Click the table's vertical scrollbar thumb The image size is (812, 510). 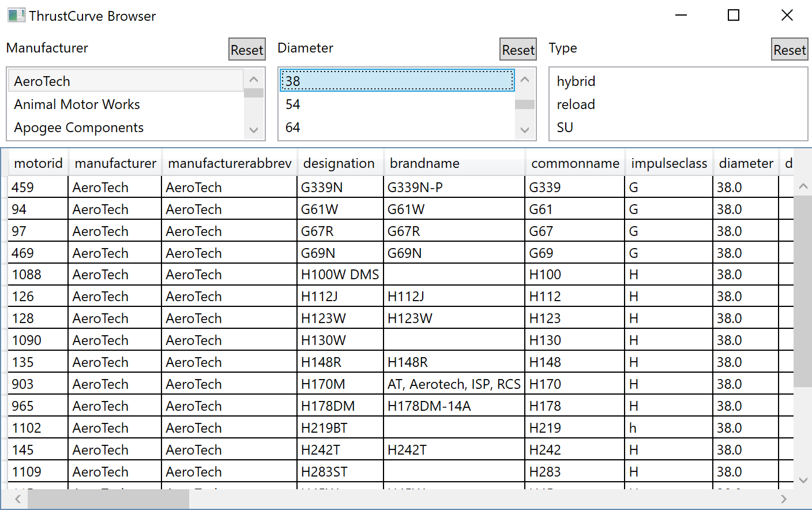click(x=803, y=291)
